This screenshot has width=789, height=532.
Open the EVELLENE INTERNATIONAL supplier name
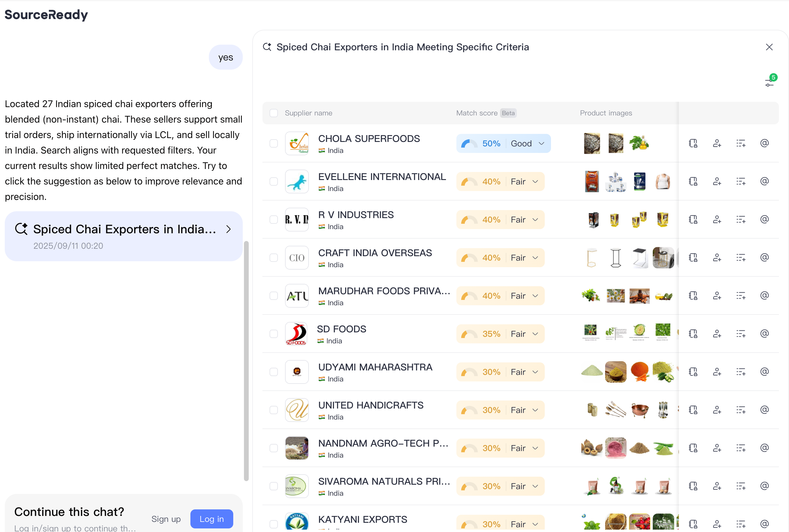click(382, 177)
